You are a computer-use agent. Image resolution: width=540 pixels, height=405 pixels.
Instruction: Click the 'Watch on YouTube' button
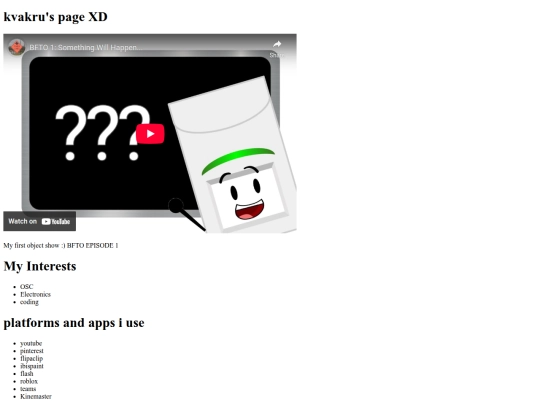click(x=40, y=221)
